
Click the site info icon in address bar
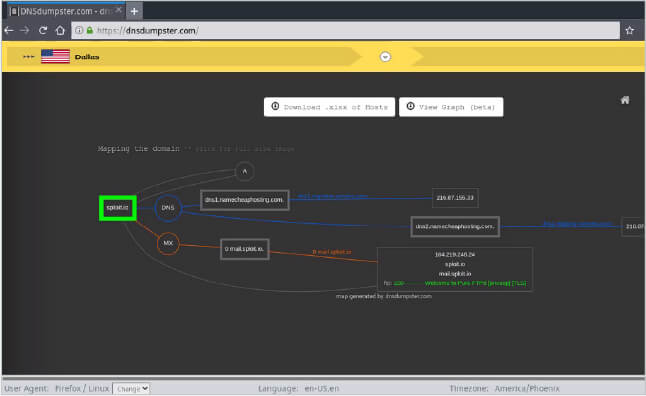tap(79, 30)
